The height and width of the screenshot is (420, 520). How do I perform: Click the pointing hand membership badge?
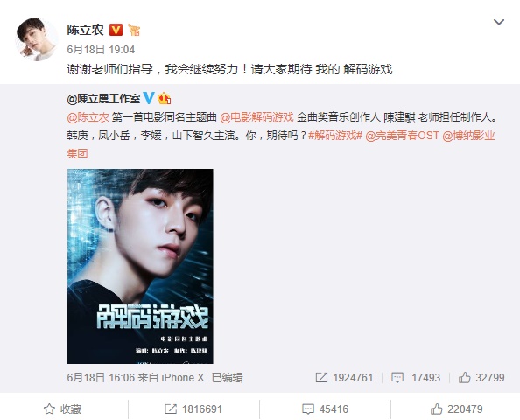(x=134, y=30)
